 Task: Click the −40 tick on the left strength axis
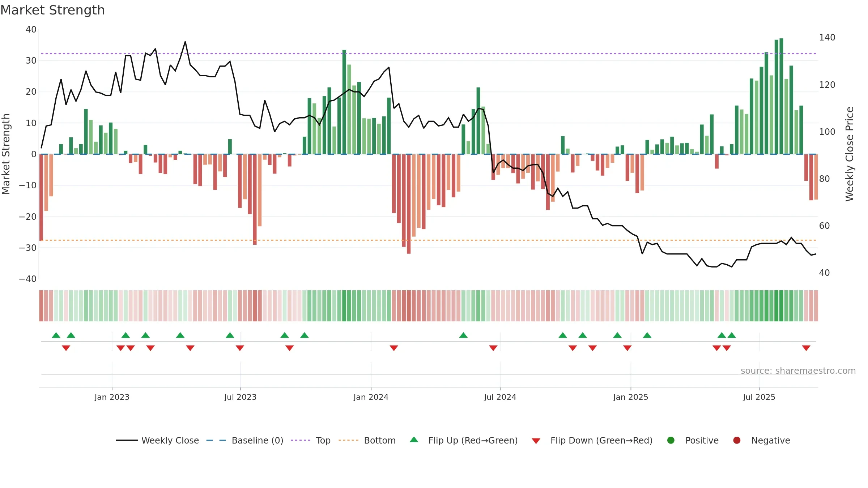click(x=28, y=279)
